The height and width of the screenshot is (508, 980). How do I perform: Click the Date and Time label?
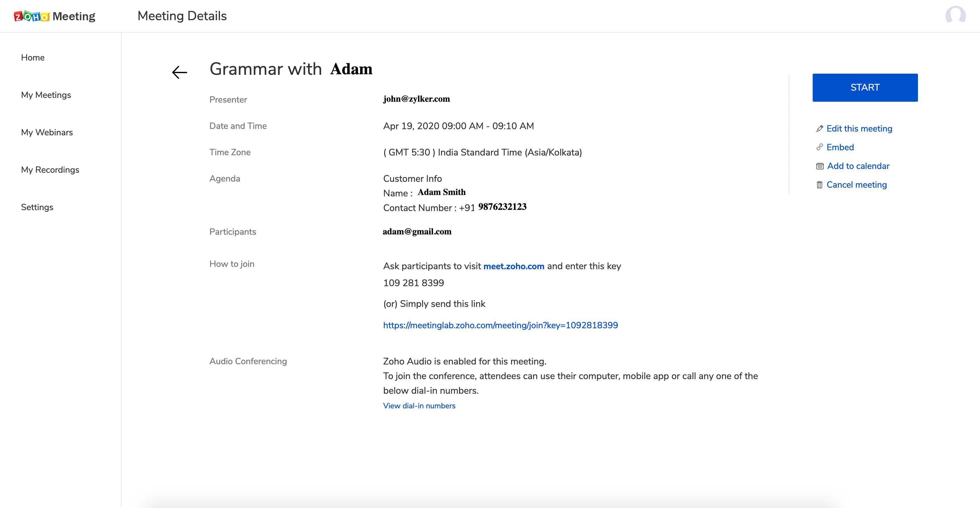click(x=238, y=126)
